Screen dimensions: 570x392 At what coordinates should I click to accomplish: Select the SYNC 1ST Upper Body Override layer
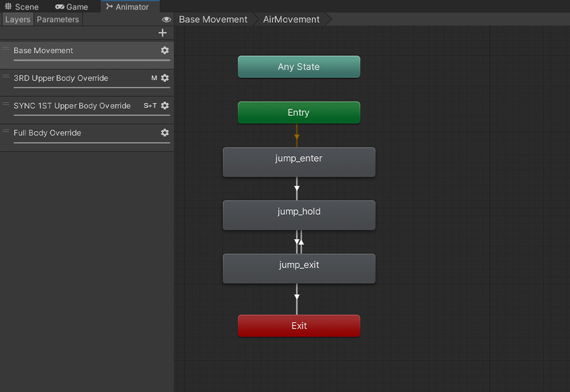click(x=87, y=111)
